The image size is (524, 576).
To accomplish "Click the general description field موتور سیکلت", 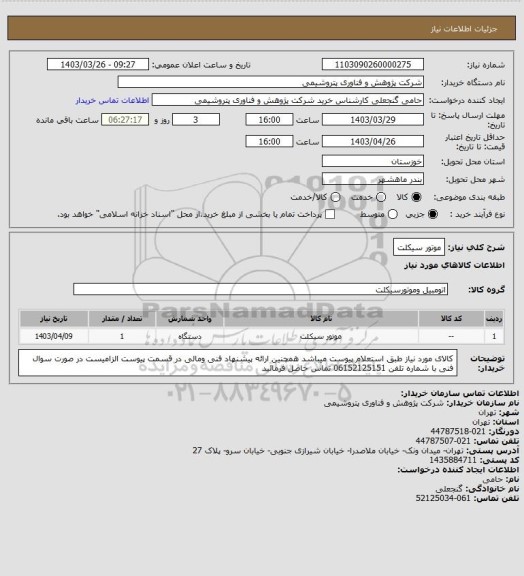I will click(x=419, y=248).
